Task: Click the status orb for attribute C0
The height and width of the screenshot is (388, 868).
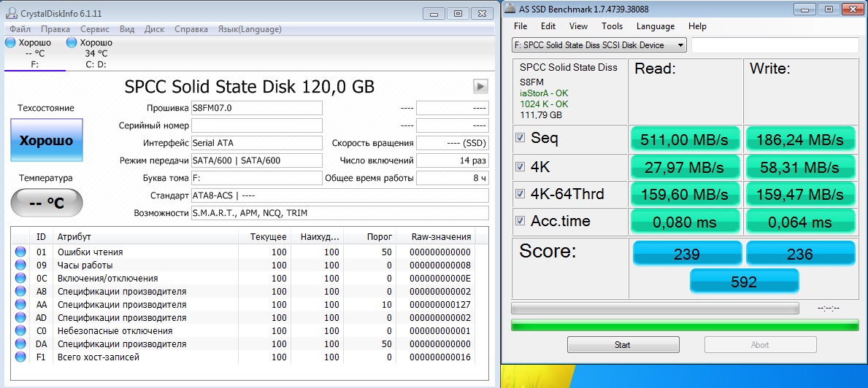Action: click(21, 330)
